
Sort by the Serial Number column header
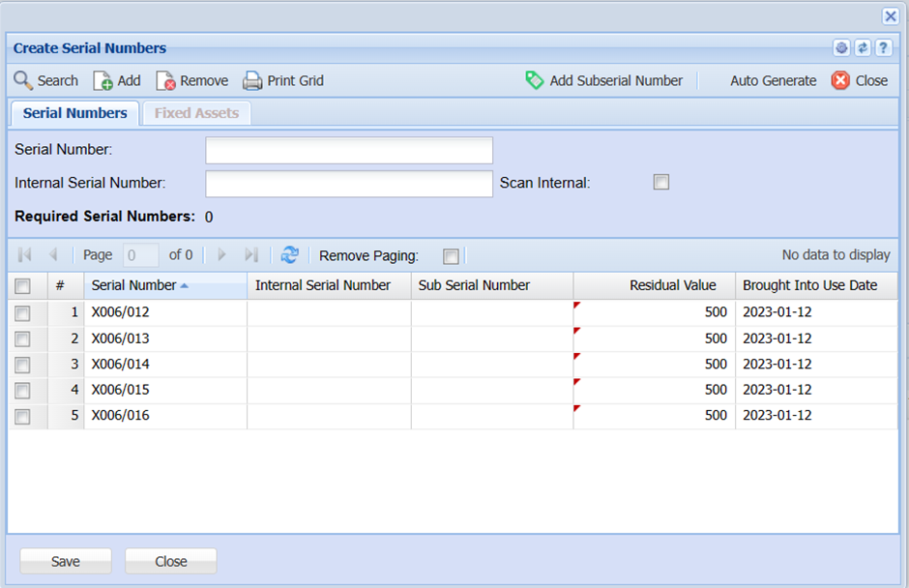[134, 285]
